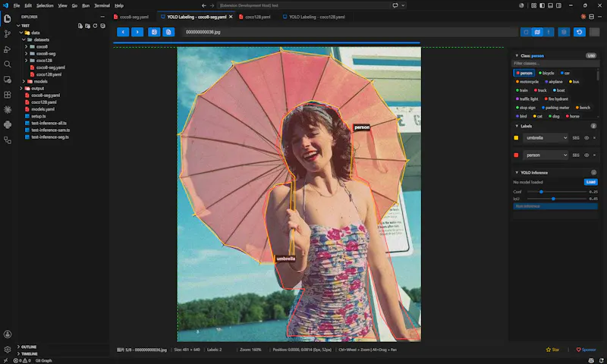Remove the umbrella label with x
607x364 pixels.
click(x=595, y=138)
